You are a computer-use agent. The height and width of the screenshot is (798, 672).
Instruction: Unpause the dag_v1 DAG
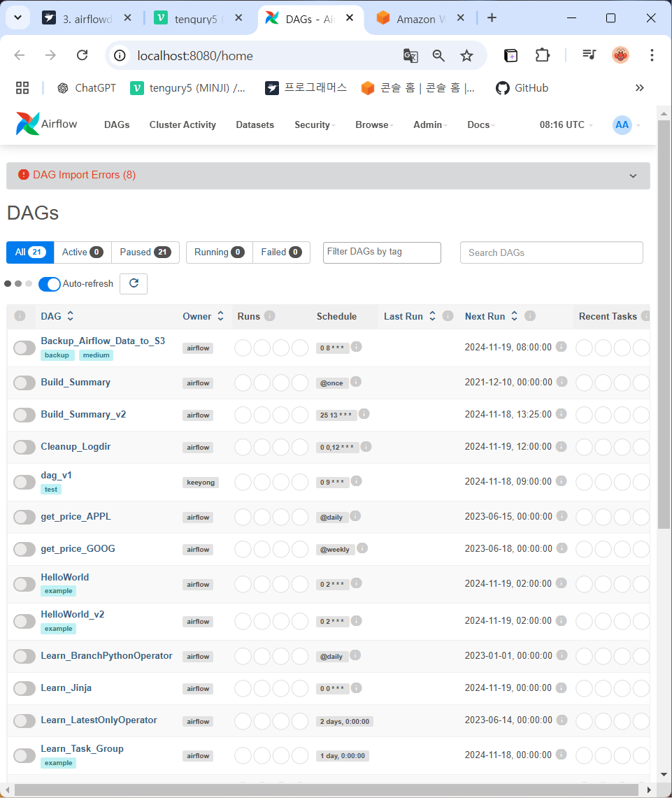point(24,481)
